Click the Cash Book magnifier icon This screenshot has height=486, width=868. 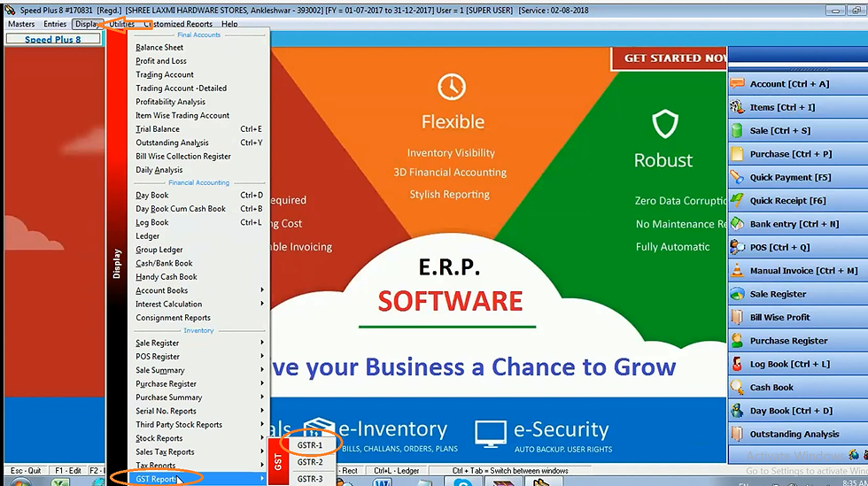click(x=737, y=387)
